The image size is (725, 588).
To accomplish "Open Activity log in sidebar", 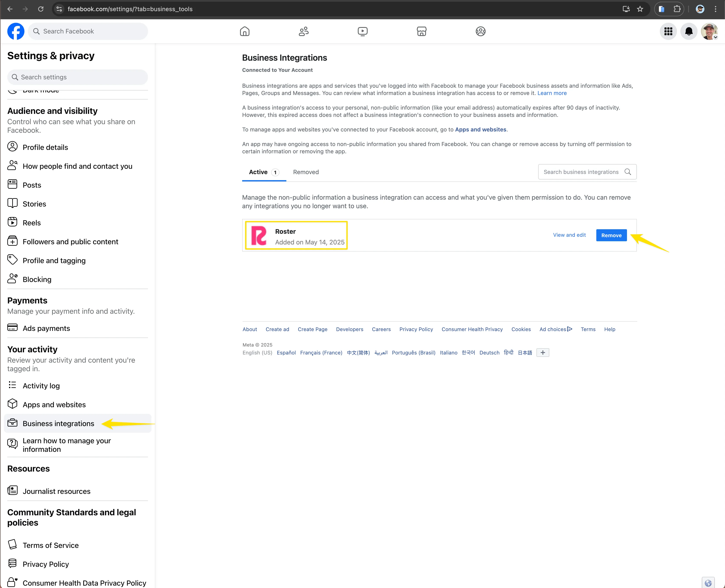I will pyautogui.click(x=78, y=386).
